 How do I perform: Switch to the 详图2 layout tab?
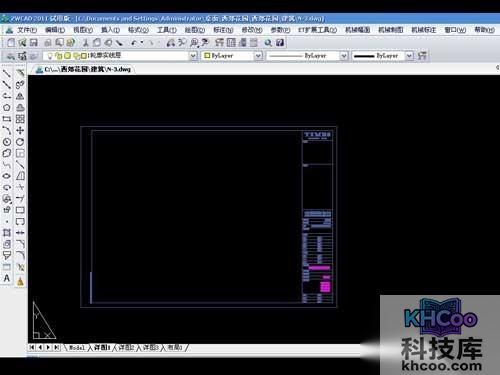tap(126, 348)
